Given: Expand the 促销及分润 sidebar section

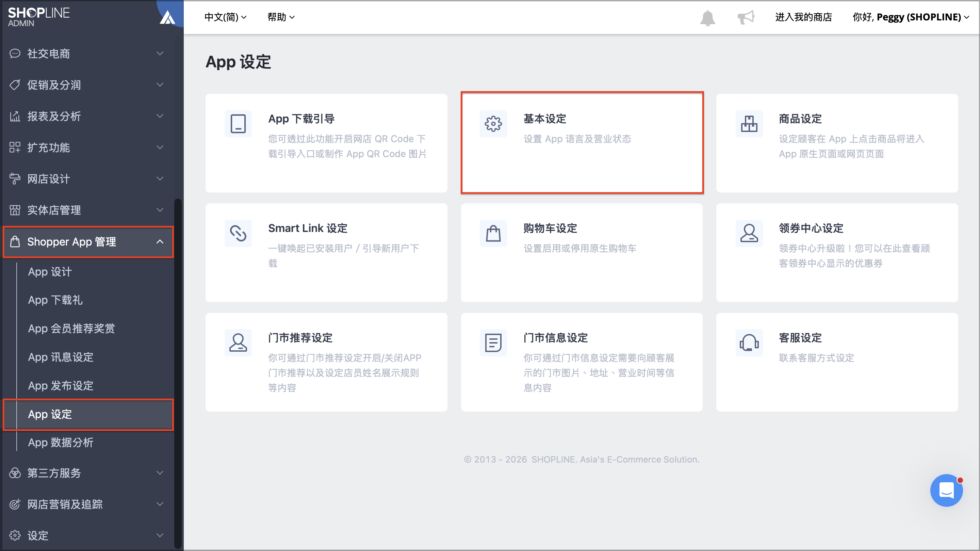Looking at the screenshot, I should (88, 85).
